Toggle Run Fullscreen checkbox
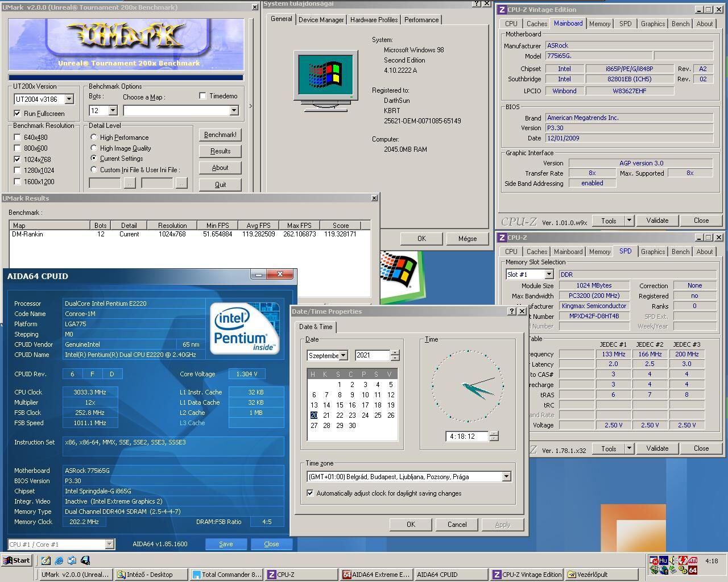The image size is (728, 582). tap(17, 114)
